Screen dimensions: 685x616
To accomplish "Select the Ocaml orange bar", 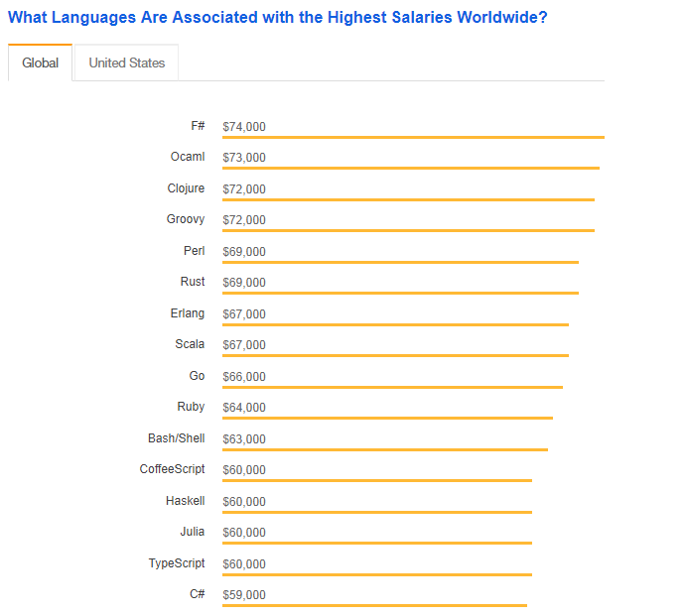I will point(410,169).
